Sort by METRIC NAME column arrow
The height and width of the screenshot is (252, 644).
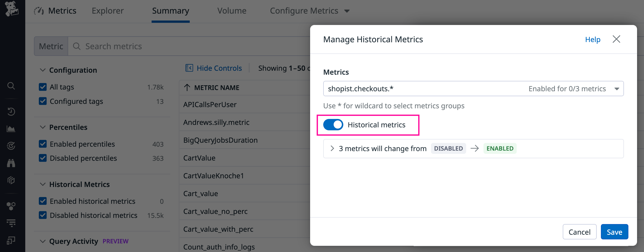[x=187, y=88]
